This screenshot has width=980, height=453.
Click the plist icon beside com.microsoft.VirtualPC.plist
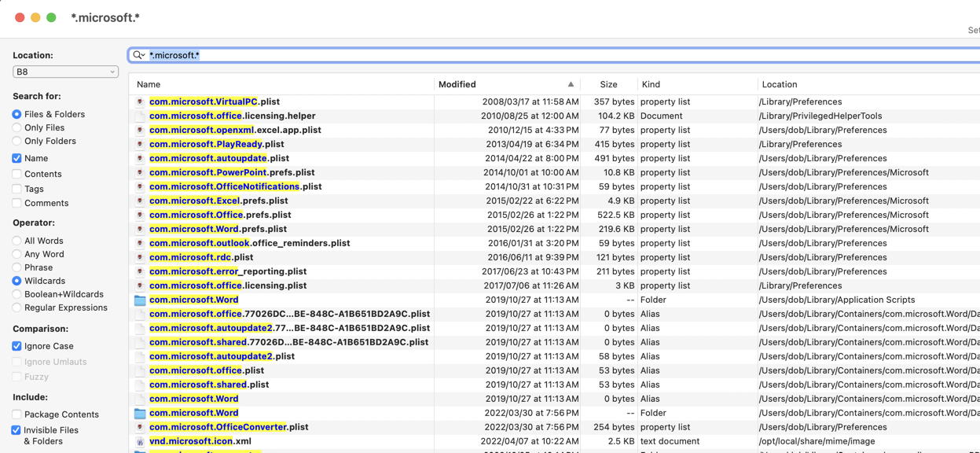click(140, 101)
